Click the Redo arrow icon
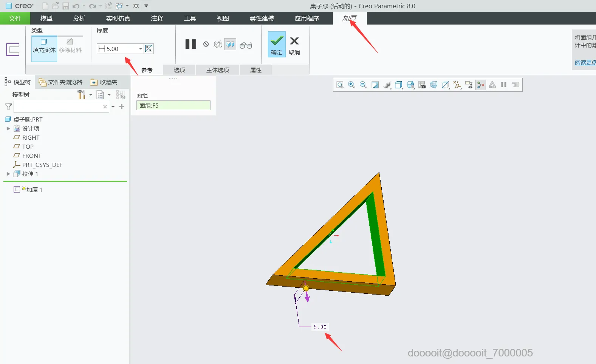Viewport: 596px width, 364px height. [93, 6]
